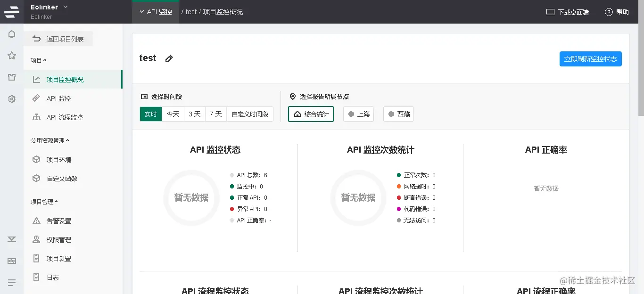Open 告警设置 in sidebar
Image resolution: width=644 pixels, height=294 pixels.
(x=73, y=220)
